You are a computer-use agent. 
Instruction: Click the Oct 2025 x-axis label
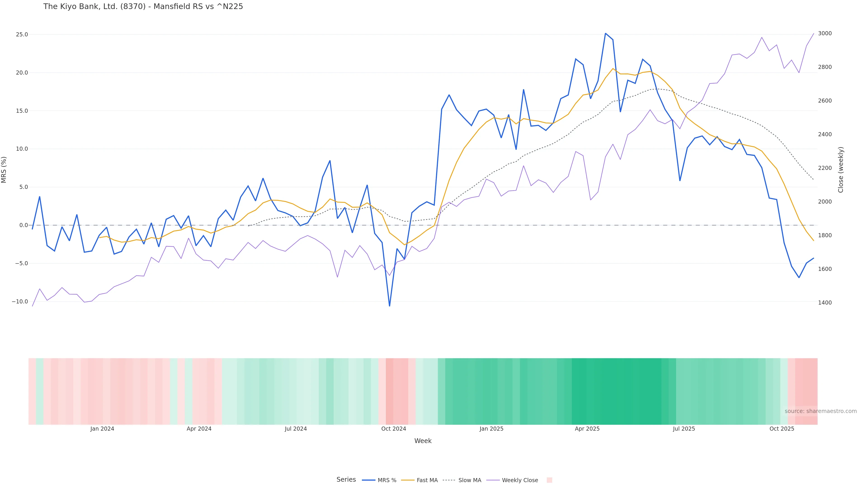coord(782,429)
